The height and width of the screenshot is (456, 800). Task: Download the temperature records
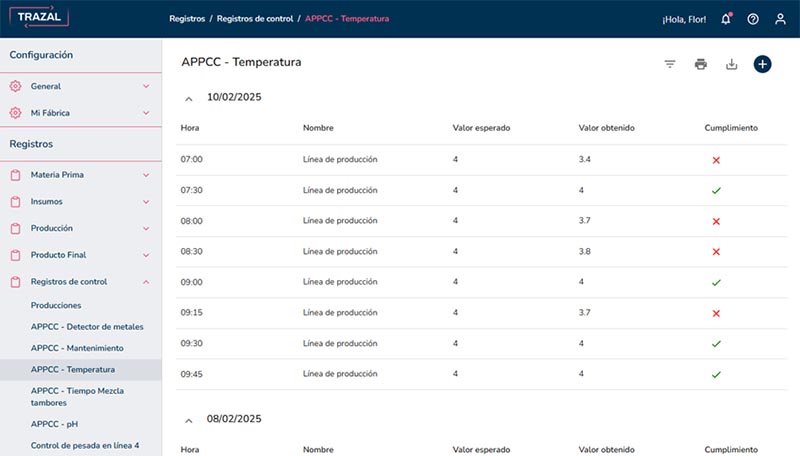[731, 64]
